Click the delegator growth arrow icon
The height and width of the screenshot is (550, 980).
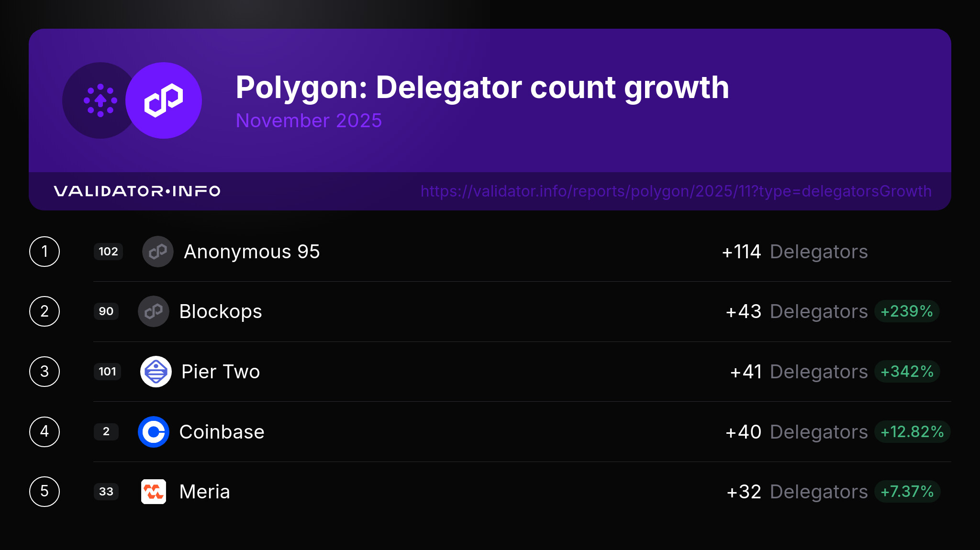pos(100,100)
